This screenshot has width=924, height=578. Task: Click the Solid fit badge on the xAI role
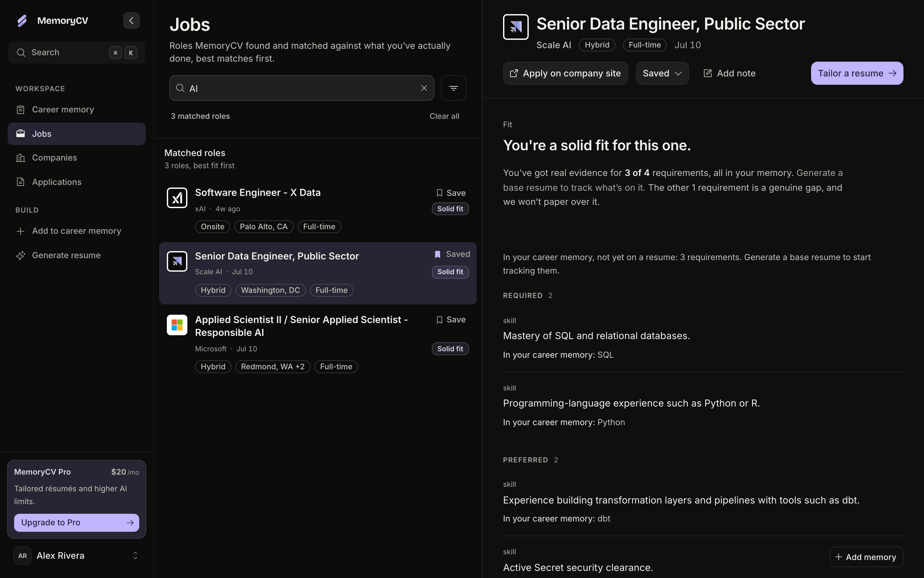tap(450, 209)
